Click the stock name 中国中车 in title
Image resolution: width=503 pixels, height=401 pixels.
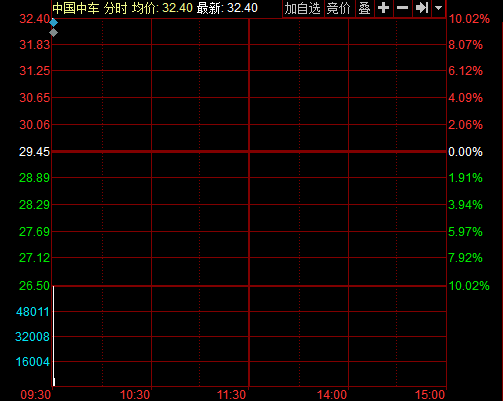pyautogui.click(x=76, y=8)
